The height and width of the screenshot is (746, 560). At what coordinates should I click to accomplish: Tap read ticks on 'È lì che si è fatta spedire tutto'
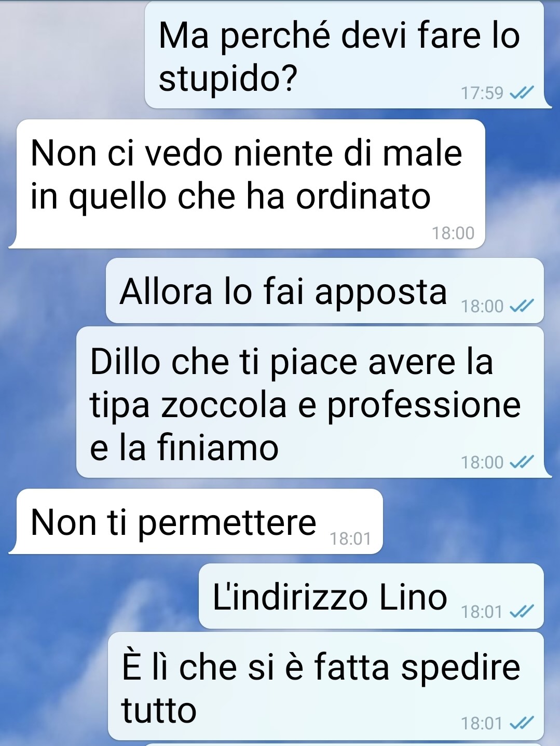521,723
